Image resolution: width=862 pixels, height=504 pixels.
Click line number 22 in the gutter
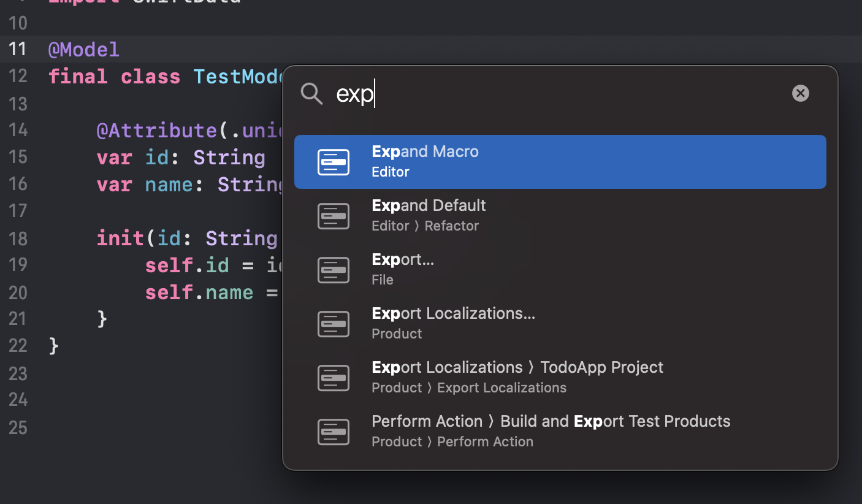pos(18,346)
